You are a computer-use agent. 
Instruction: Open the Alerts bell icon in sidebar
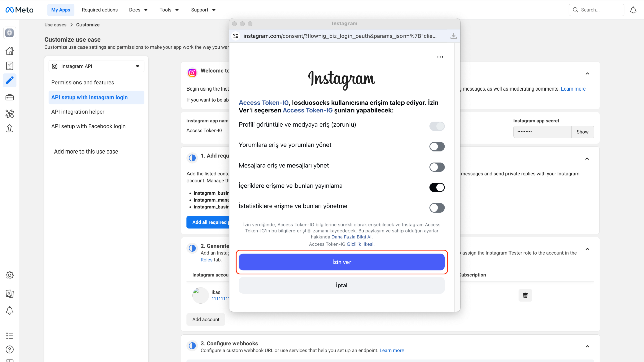click(x=10, y=311)
